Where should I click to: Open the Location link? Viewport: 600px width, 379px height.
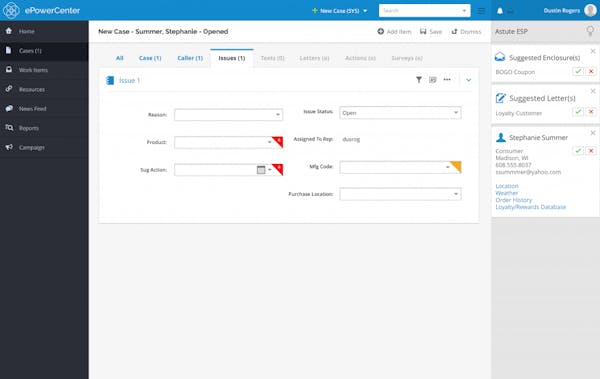[507, 186]
